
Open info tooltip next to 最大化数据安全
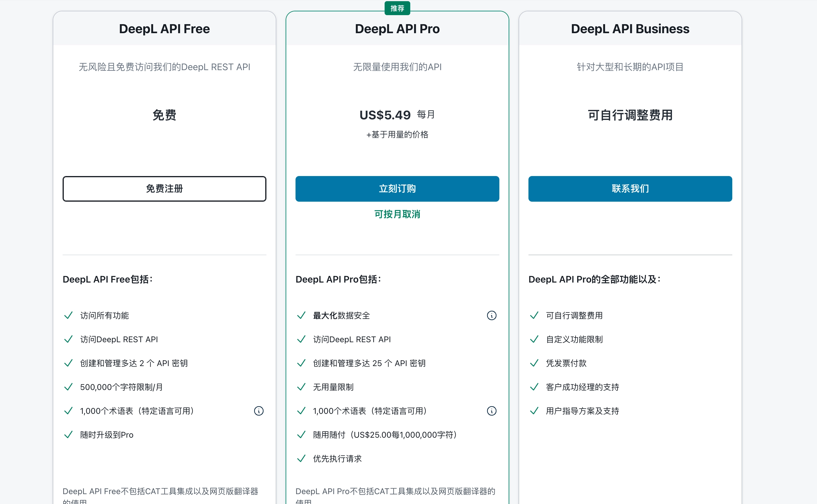(491, 315)
